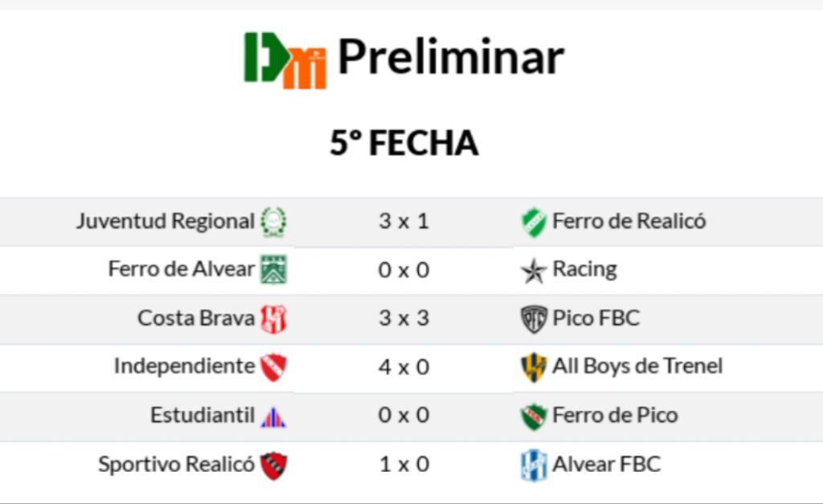This screenshot has width=823, height=504.
Task: Click the Costa Brava team badge
Action: coord(273,319)
